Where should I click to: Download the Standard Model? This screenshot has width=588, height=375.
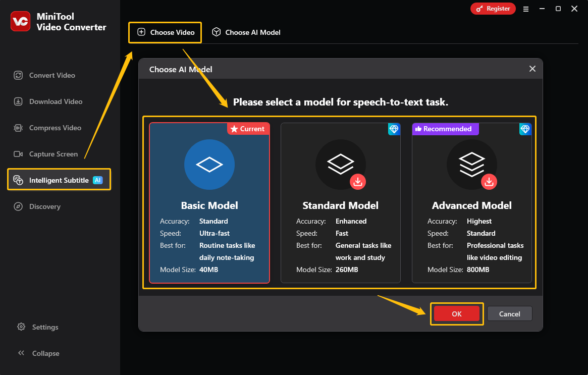(358, 181)
